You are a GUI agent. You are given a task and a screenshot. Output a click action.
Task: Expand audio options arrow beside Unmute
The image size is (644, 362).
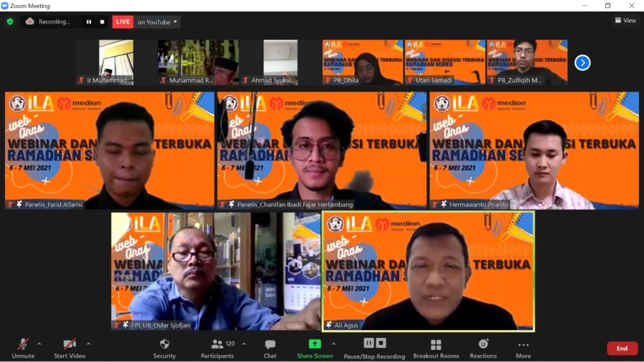click(x=39, y=344)
